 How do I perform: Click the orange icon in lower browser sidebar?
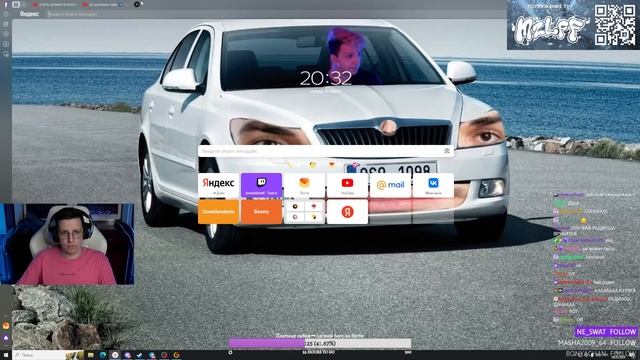coord(6,326)
